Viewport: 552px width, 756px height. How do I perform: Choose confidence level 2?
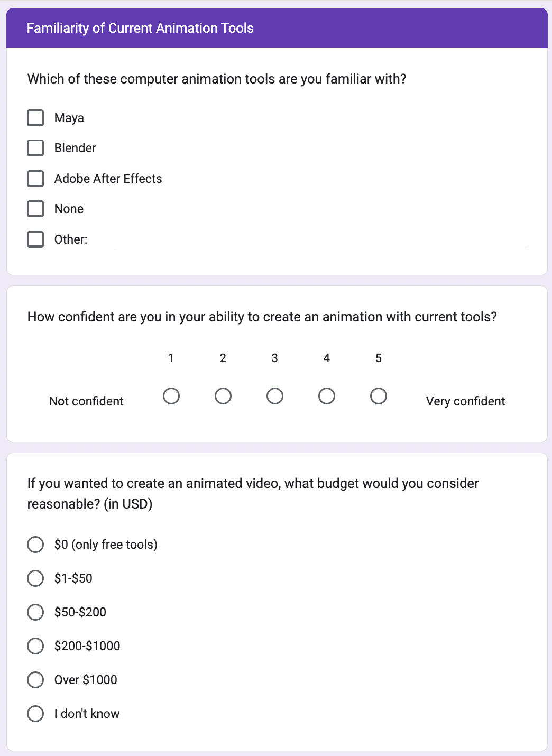click(223, 396)
